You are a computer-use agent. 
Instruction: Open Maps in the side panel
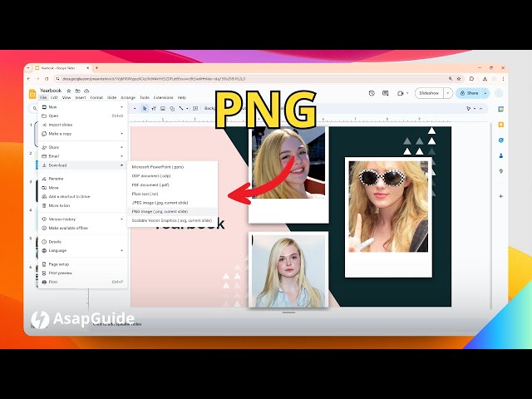[500, 171]
